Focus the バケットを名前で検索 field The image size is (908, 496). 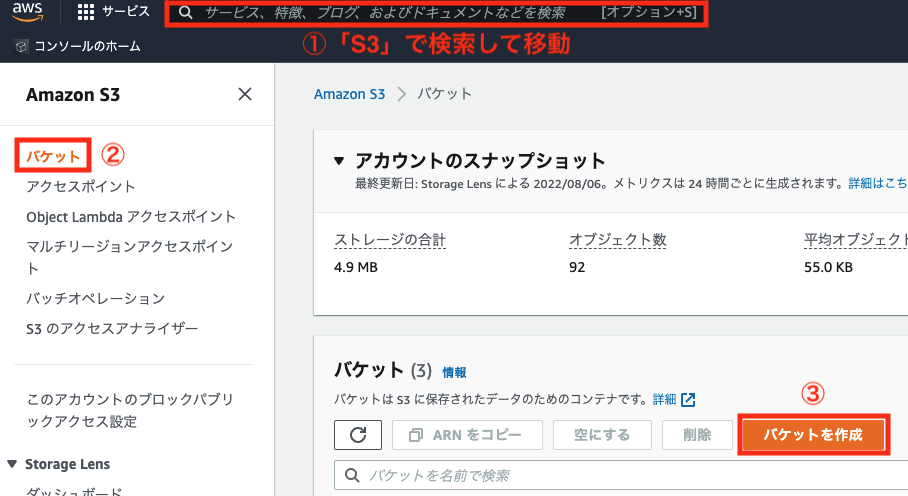(621, 475)
